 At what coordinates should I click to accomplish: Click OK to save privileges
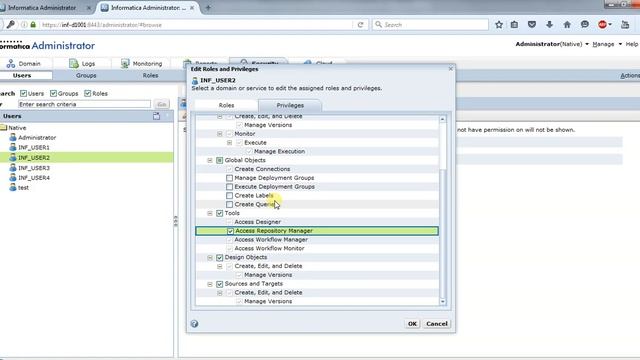pyautogui.click(x=412, y=324)
